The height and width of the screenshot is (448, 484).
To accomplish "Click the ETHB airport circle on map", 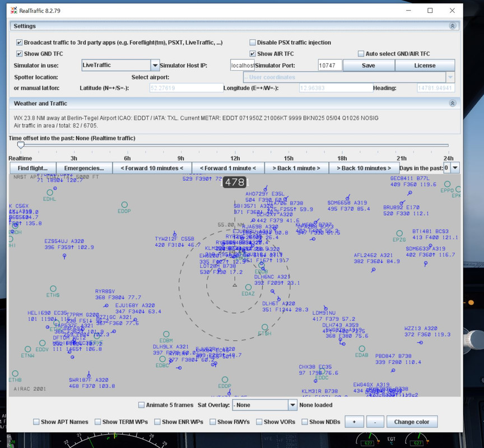I will tap(15, 374).
